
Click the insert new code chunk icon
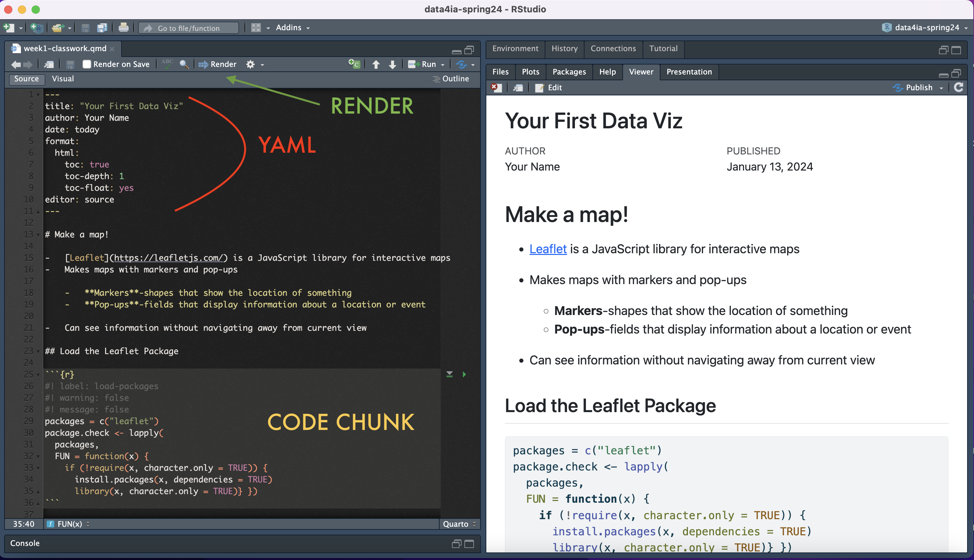click(x=354, y=64)
